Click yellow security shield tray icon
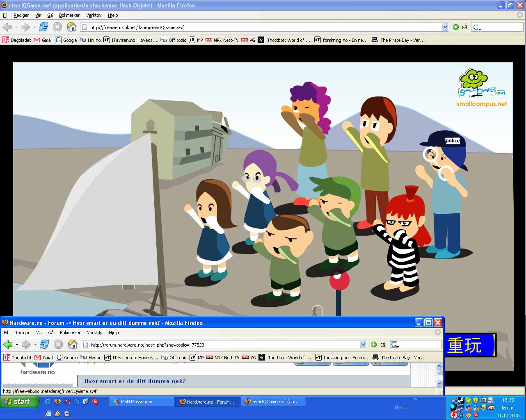526x420 pixels. [476, 400]
